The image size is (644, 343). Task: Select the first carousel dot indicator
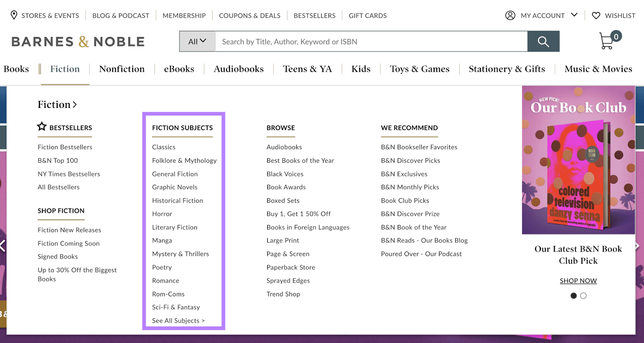(x=574, y=296)
